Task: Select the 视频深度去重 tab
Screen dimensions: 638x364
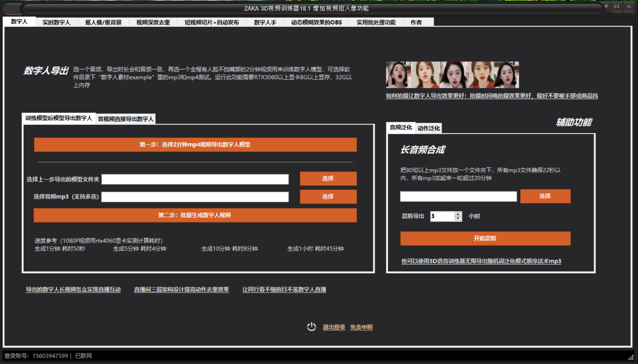Action: click(x=153, y=22)
